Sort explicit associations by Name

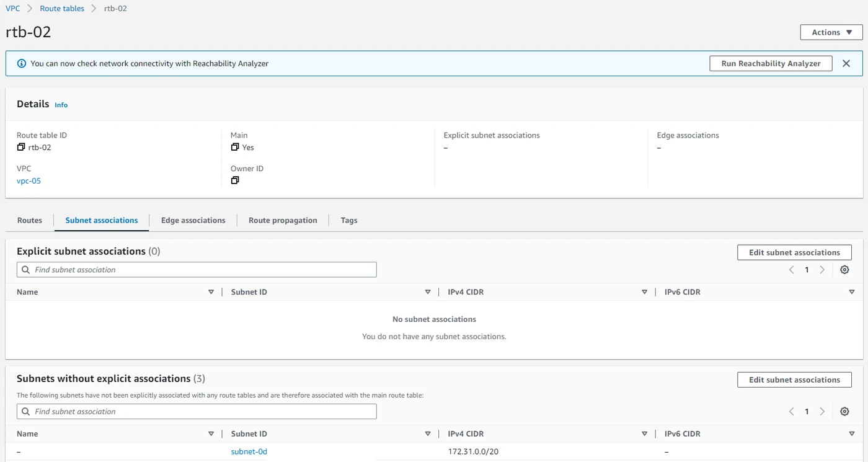pos(211,292)
